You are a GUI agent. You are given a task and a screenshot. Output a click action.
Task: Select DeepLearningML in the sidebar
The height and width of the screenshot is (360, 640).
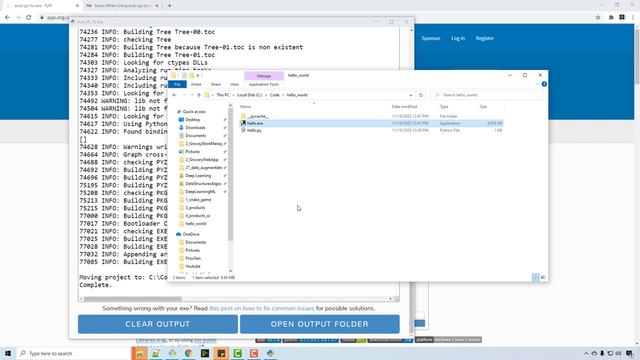[200, 192]
